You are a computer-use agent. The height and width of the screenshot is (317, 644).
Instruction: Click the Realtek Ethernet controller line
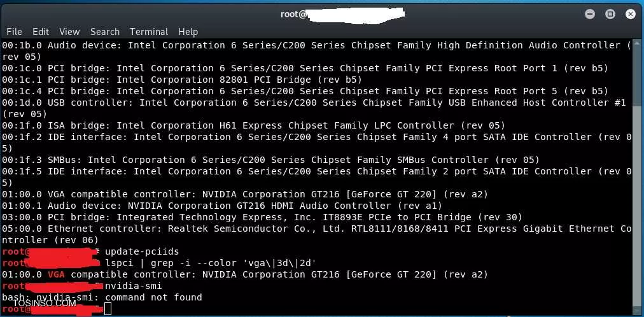click(316, 234)
